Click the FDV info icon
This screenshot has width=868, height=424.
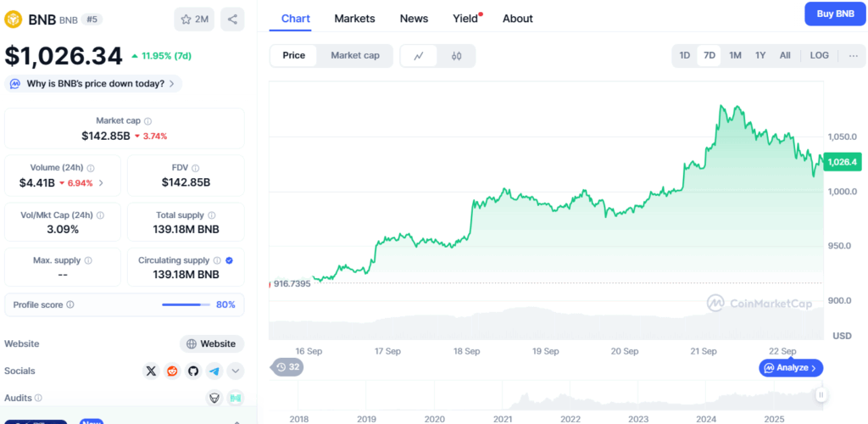[x=196, y=168]
